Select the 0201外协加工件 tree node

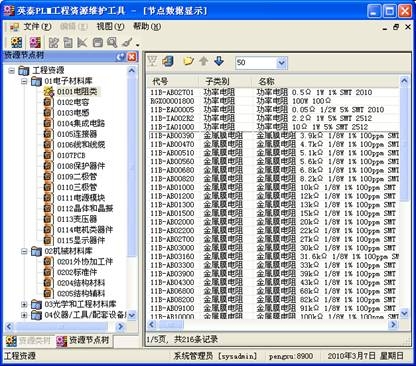click(x=85, y=262)
